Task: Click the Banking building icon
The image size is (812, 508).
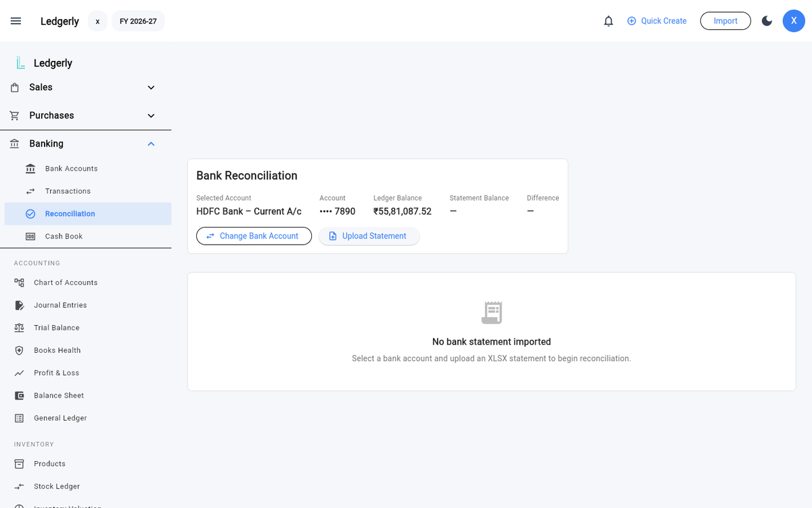Action: point(15,144)
